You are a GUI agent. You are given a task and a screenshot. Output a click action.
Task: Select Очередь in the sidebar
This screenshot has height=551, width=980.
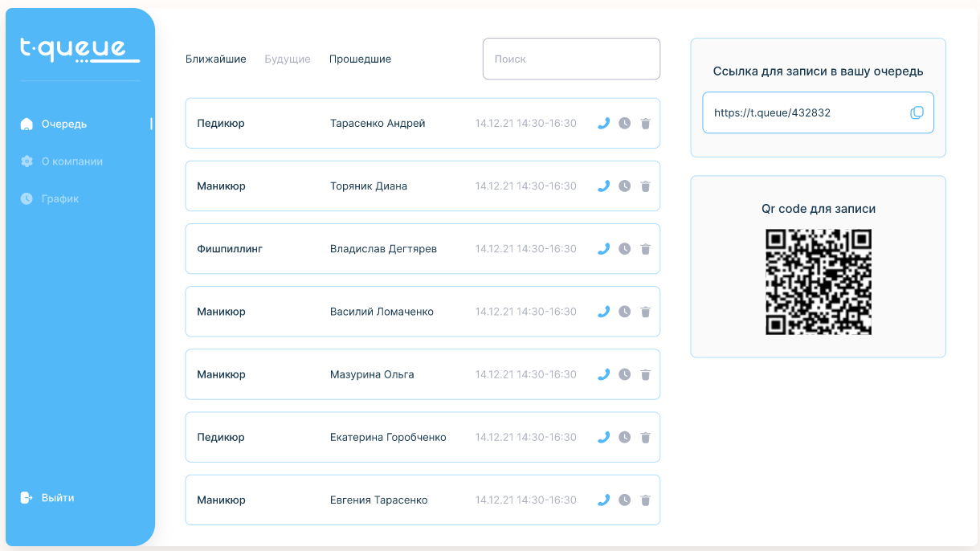pyautogui.click(x=63, y=124)
